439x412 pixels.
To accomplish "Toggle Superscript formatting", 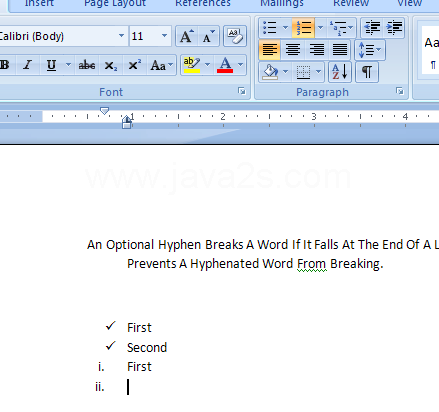I will point(134,65).
